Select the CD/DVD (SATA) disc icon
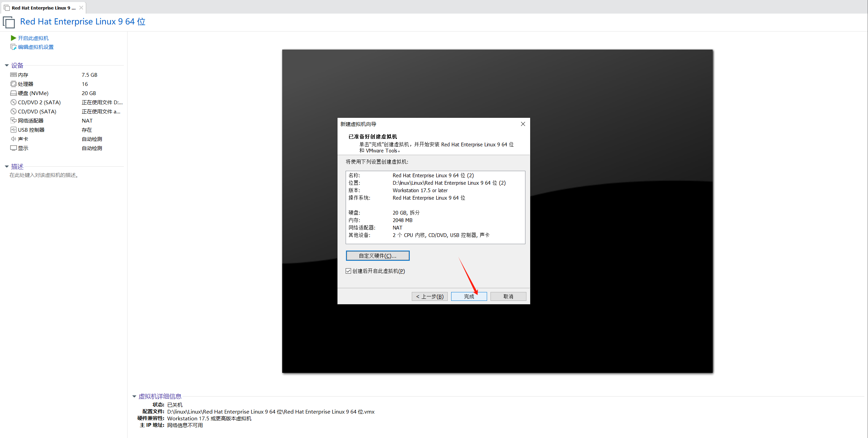 click(14, 111)
